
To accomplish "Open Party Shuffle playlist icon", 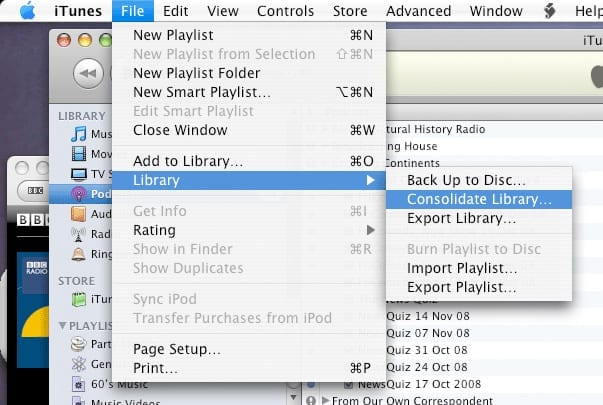I will coord(78,344).
